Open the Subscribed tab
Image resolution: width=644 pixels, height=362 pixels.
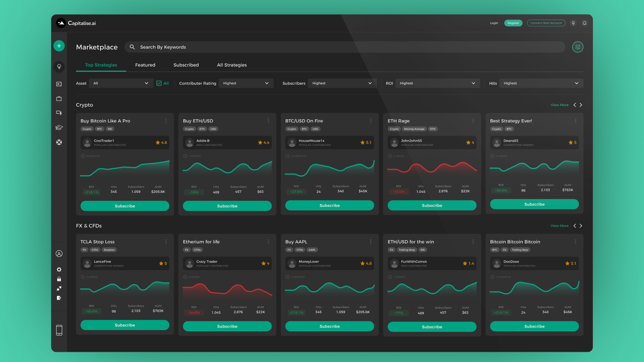(186, 65)
